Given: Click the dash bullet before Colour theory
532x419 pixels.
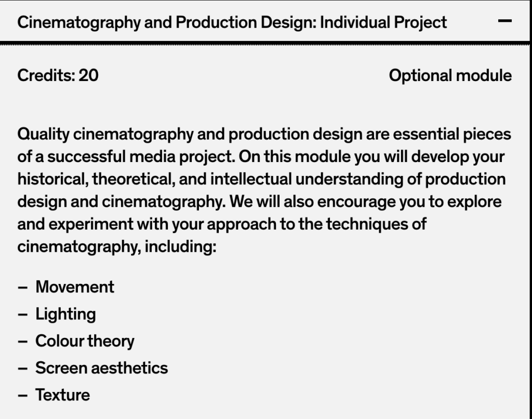Looking at the screenshot, I should [22, 342].
